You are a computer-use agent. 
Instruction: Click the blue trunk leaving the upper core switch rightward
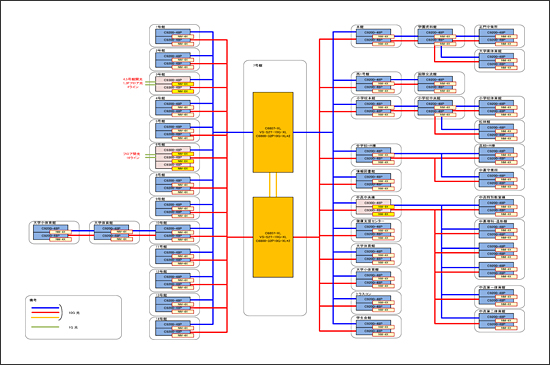[313, 132]
